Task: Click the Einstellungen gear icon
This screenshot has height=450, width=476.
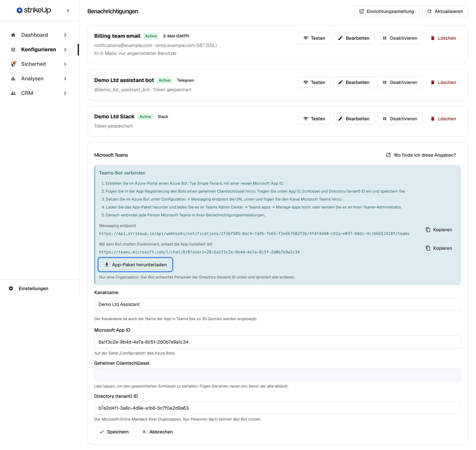Action: [11, 289]
